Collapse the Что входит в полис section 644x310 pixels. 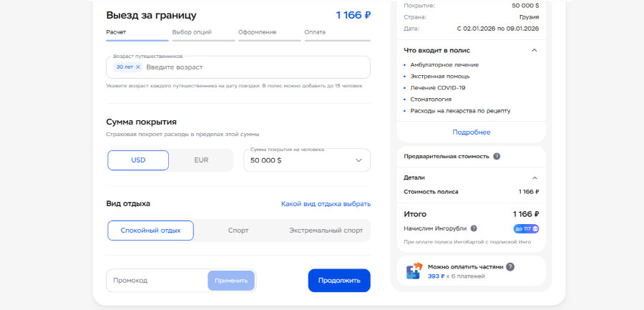tap(534, 50)
